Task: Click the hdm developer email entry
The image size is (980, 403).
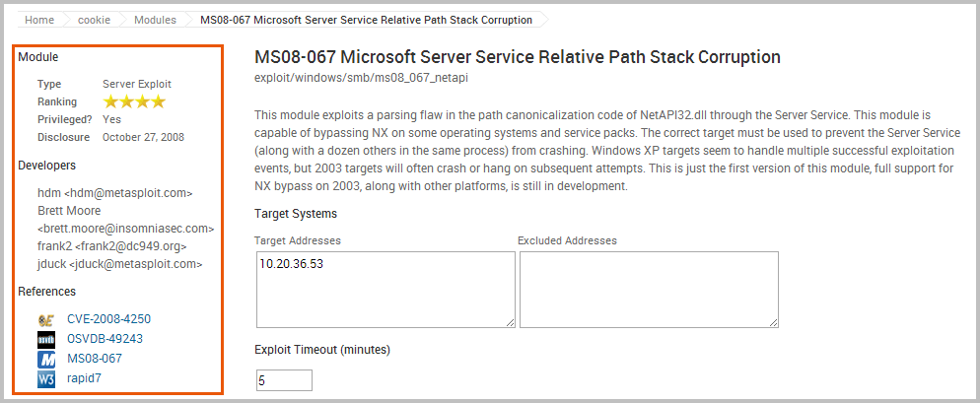Action: pos(114,193)
